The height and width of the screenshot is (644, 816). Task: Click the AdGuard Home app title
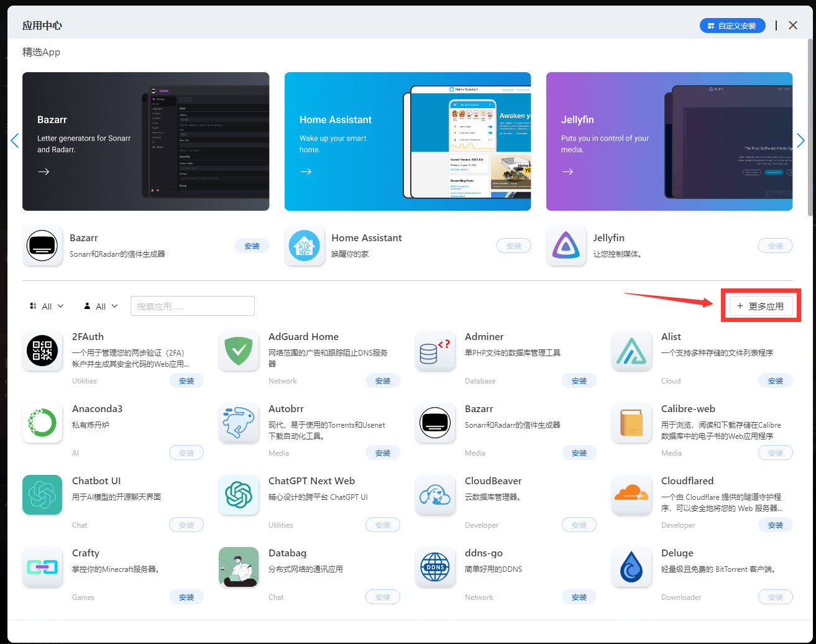coord(303,337)
